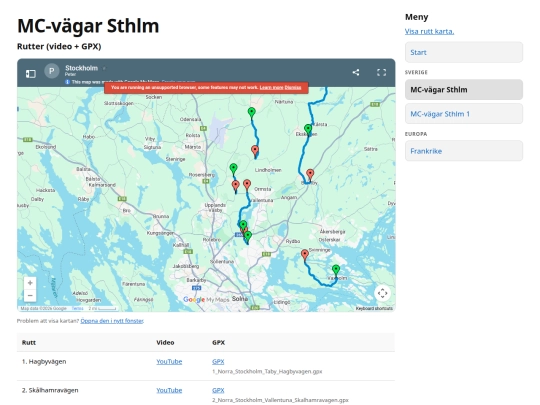Select the red marker beside Ormsta
Image resolution: width=540 pixels, height=405 pixels.
(x=247, y=184)
